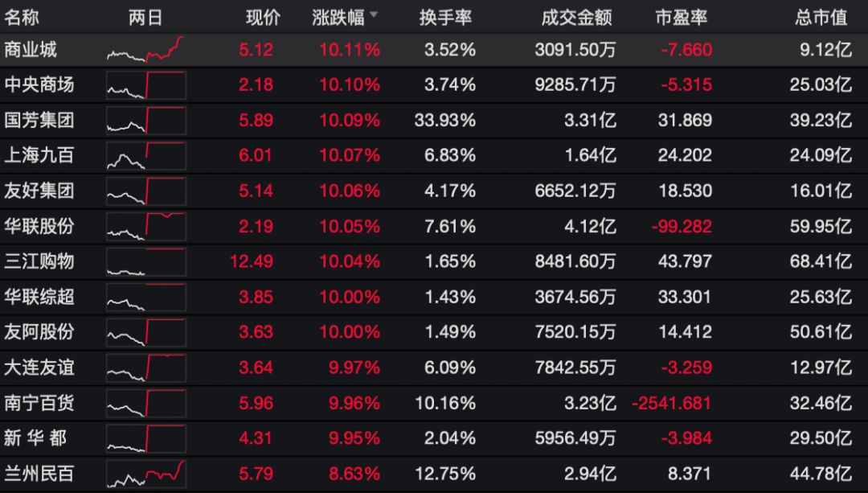Sort by 现价 column header
Screen dimensions: 868x493
[x=263, y=17]
